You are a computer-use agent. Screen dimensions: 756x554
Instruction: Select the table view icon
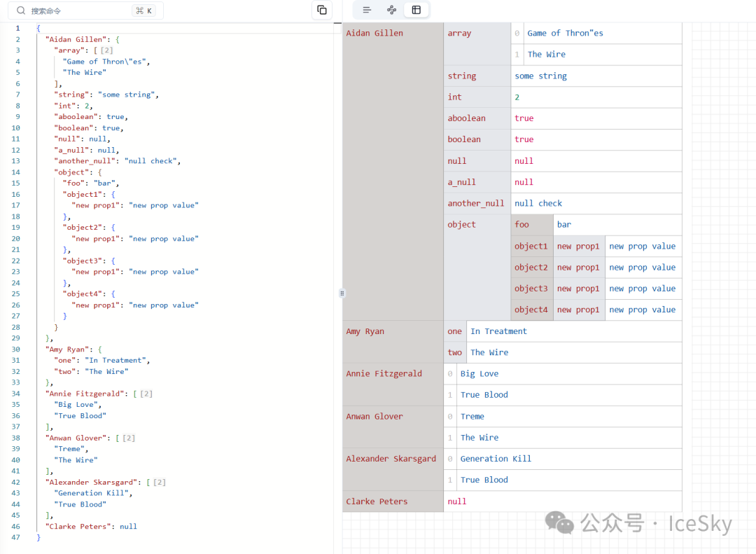(416, 10)
